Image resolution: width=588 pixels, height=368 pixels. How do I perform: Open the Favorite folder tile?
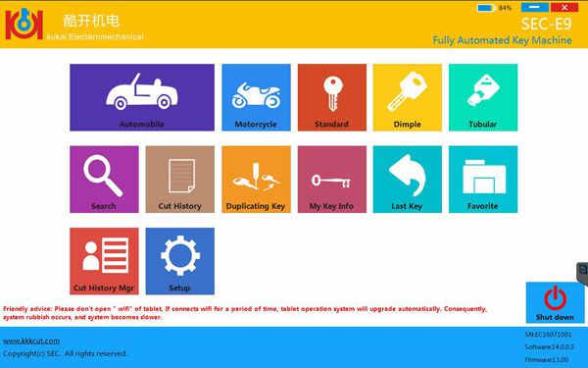pyautogui.click(x=483, y=180)
